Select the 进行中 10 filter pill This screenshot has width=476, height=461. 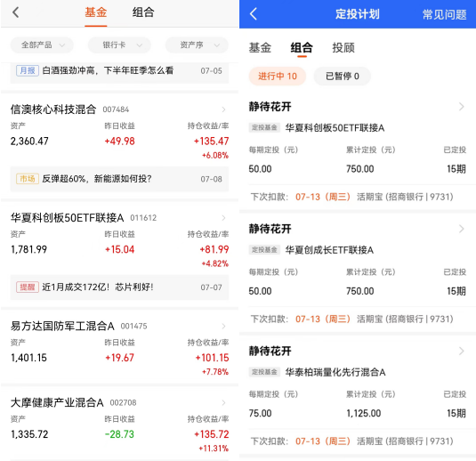pos(278,76)
